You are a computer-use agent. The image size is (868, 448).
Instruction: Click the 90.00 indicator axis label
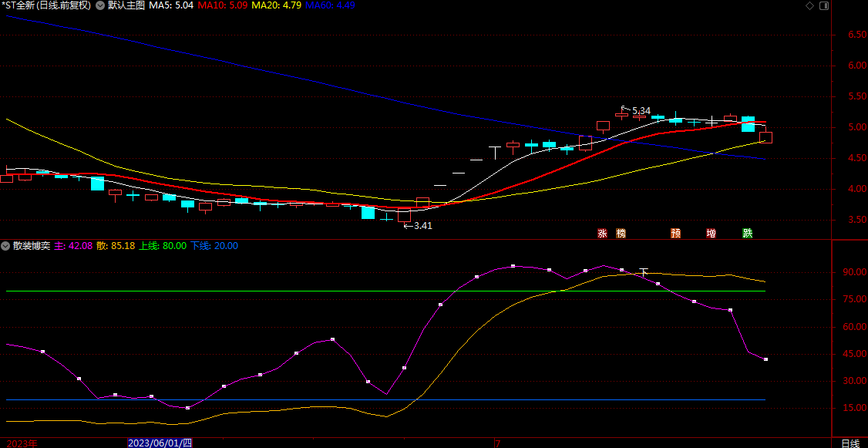pos(853,272)
